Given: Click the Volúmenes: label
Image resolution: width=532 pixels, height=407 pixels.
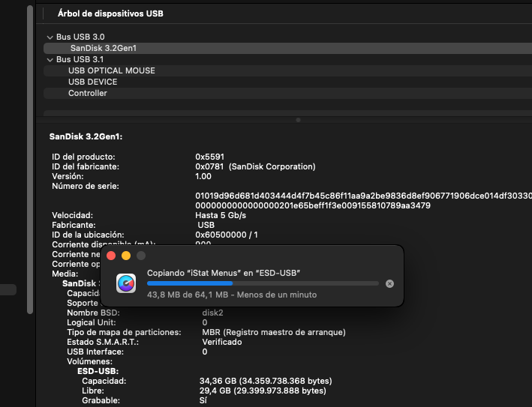Looking at the screenshot, I should 89,361.
